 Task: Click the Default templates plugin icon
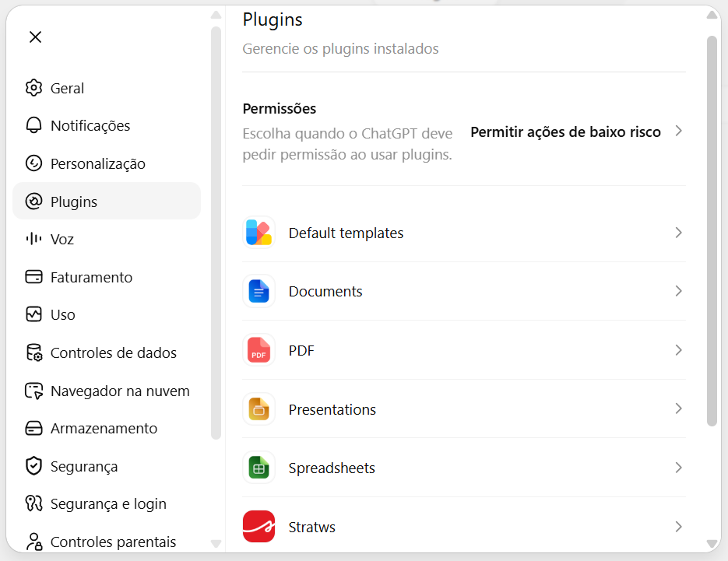(x=258, y=233)
